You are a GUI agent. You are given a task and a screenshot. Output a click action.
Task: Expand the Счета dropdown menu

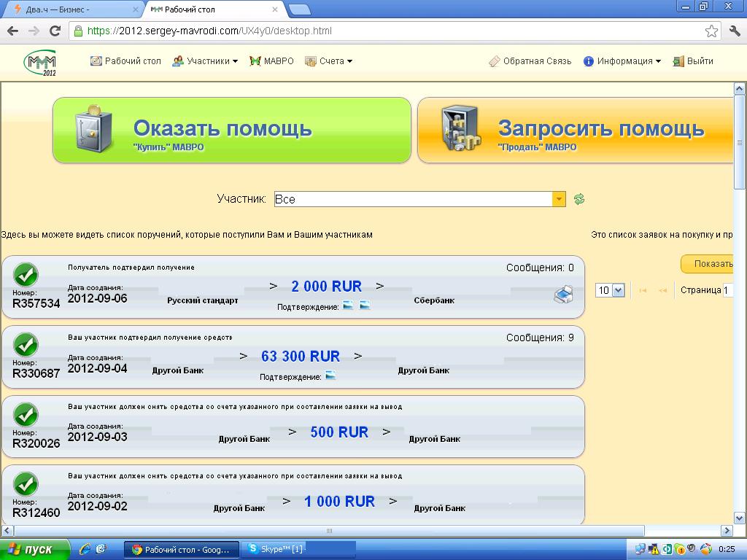pyautogui.click(x=329, y=61)
